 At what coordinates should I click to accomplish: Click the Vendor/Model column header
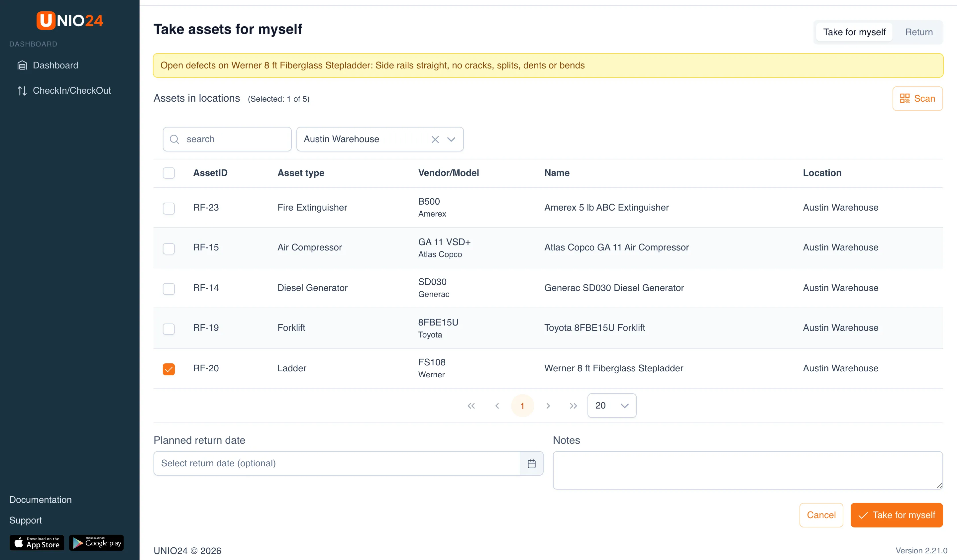(449, 173)
